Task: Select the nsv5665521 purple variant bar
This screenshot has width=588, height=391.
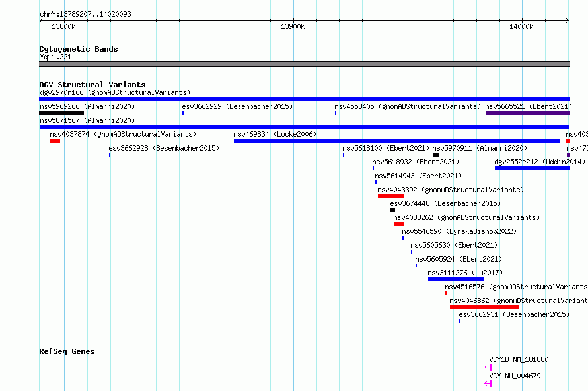Action: click(x=528, y=113)
